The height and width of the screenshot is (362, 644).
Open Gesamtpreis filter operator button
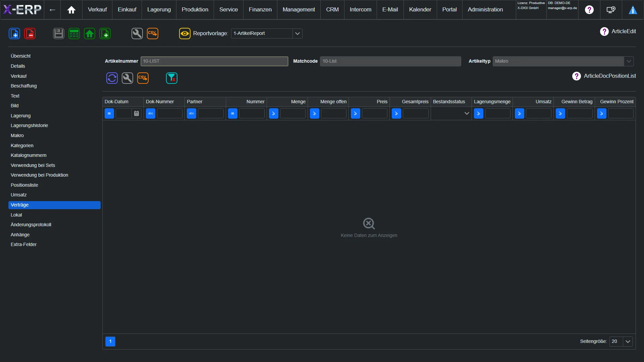pos(396,114)
